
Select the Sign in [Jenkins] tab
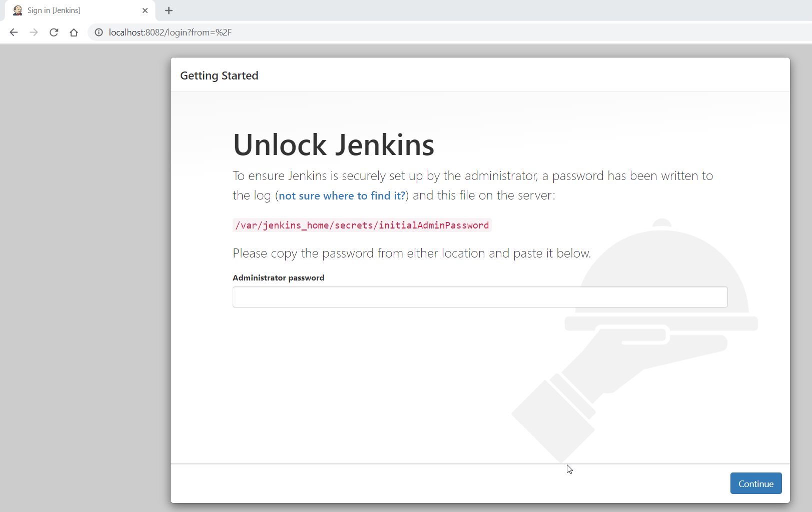pos(75,10)
